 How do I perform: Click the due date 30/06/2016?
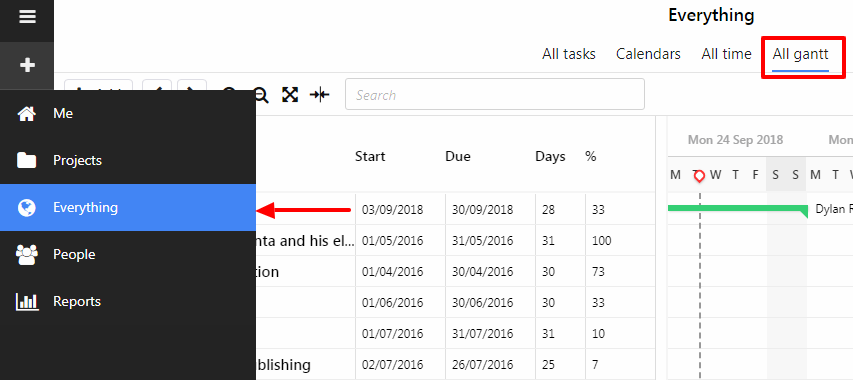coord(483,303)
